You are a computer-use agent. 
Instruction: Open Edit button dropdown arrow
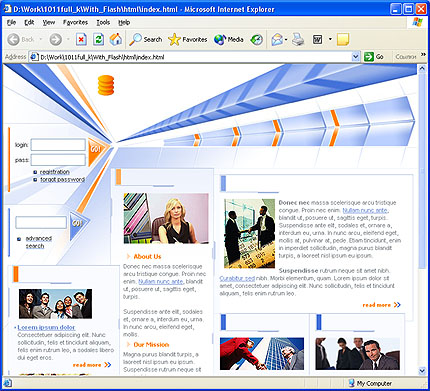click(330, 39)
